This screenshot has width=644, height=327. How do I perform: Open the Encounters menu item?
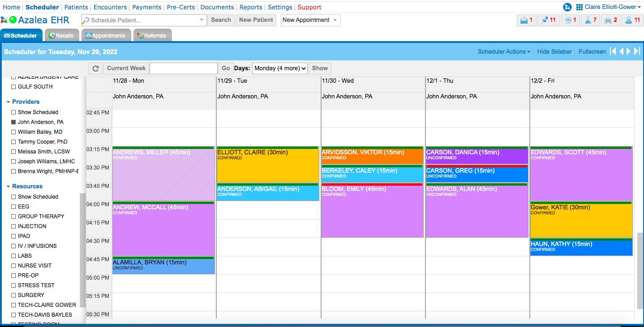tap(111, 7)
